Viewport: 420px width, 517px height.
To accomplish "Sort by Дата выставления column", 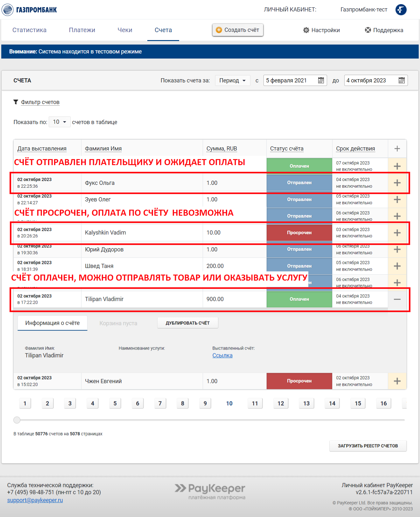I will point(42,149).
